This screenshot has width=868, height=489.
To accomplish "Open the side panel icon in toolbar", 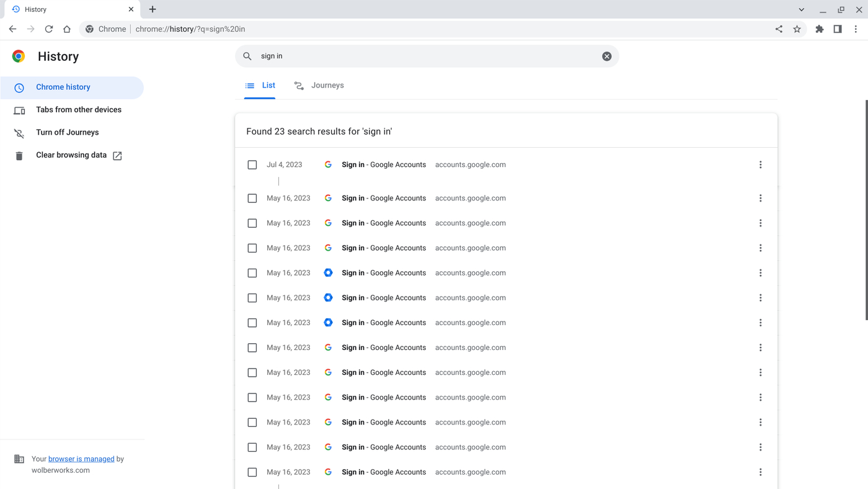I will [x=838, y=29].
